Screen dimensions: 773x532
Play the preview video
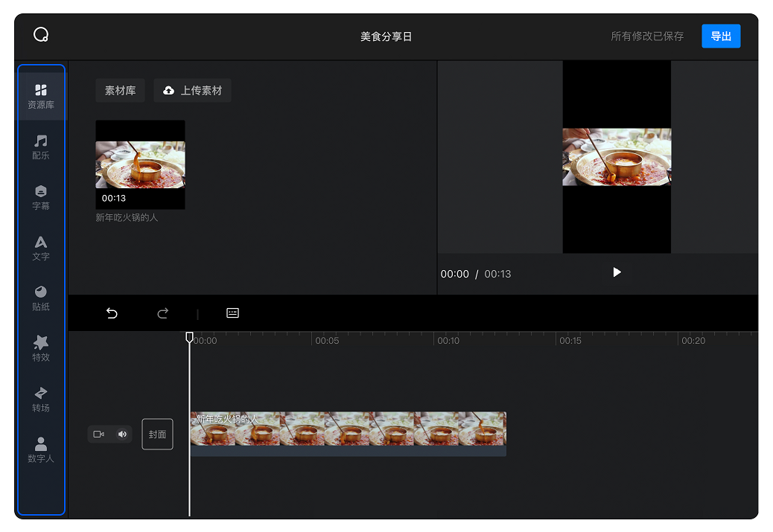point(617,272)
